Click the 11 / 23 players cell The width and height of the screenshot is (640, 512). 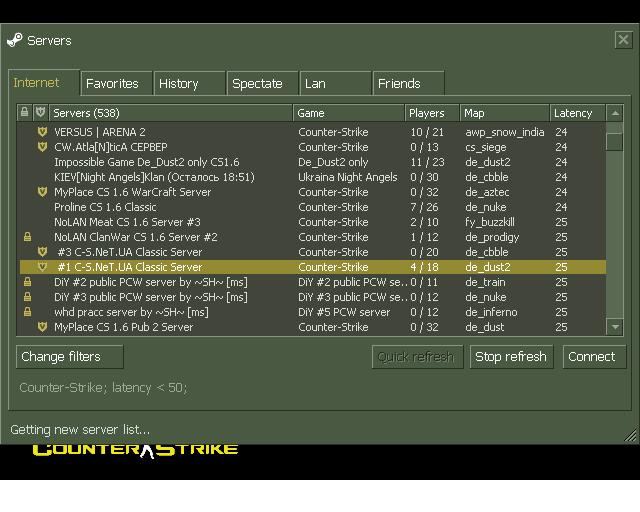[x=427, y=162]
